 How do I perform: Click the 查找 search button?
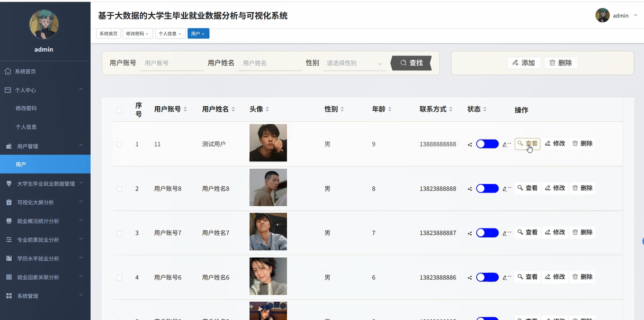(412, 63)
